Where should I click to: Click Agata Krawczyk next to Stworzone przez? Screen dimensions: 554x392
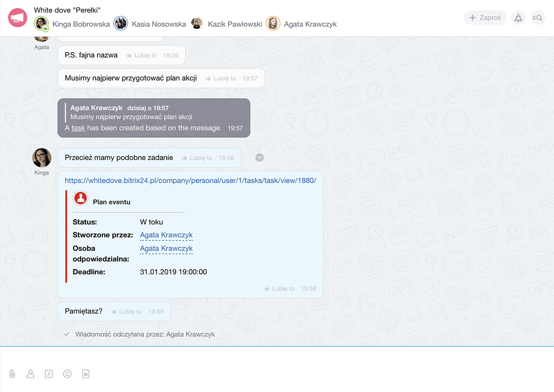point(166,235)
